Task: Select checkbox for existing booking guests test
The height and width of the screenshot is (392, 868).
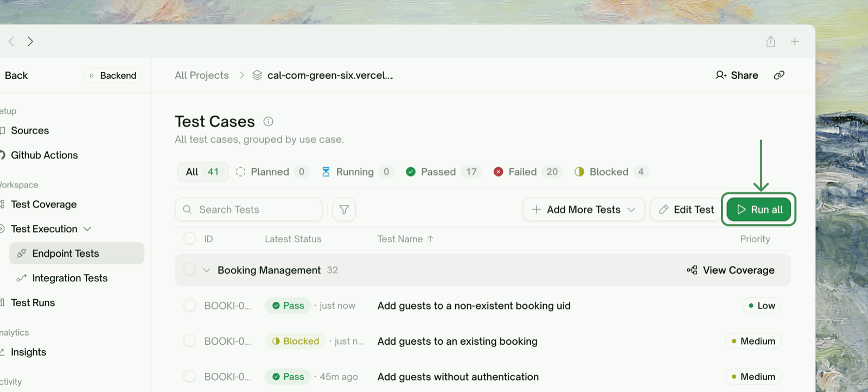Action: tap(189, 340)
